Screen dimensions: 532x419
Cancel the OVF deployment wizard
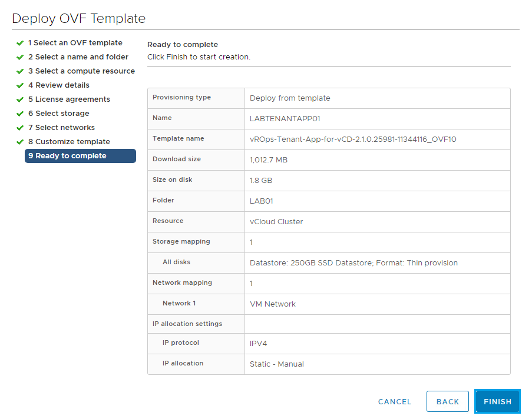pos(395,401)
